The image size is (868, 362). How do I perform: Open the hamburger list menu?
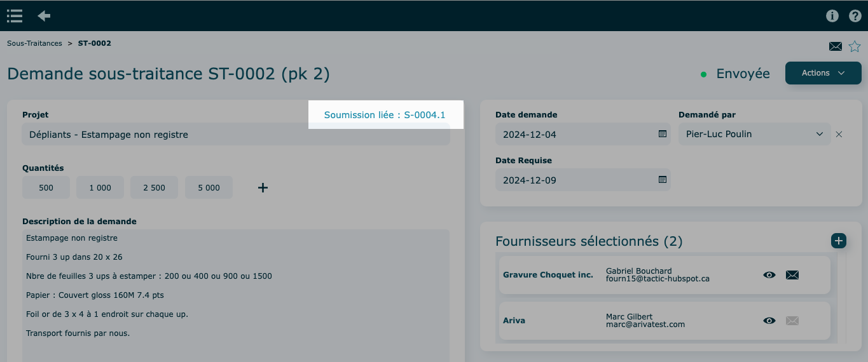[x=15, y=16]
